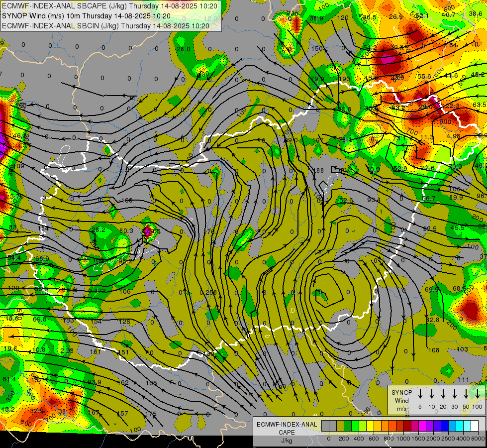Viewport: 487px width, 448px height.
Task: Click the 800 tick label on the CAPE scale
Action: (x=389, y=439)
